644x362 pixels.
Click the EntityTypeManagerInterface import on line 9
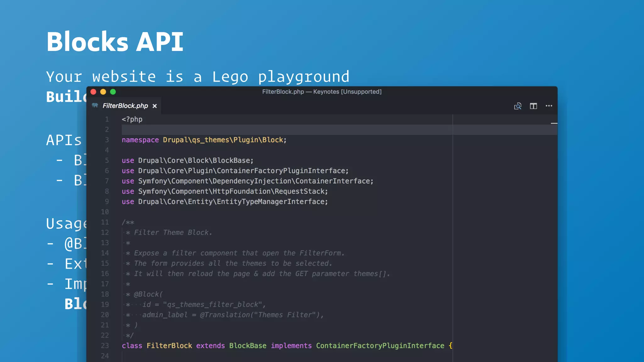pos(233,202)
